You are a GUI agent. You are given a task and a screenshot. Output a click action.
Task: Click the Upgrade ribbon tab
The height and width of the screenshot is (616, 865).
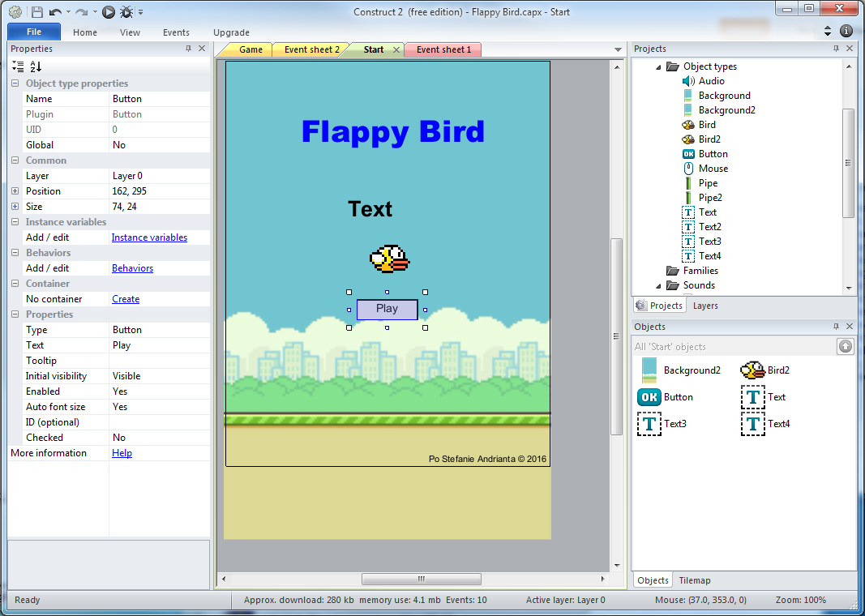click(231, 32)
